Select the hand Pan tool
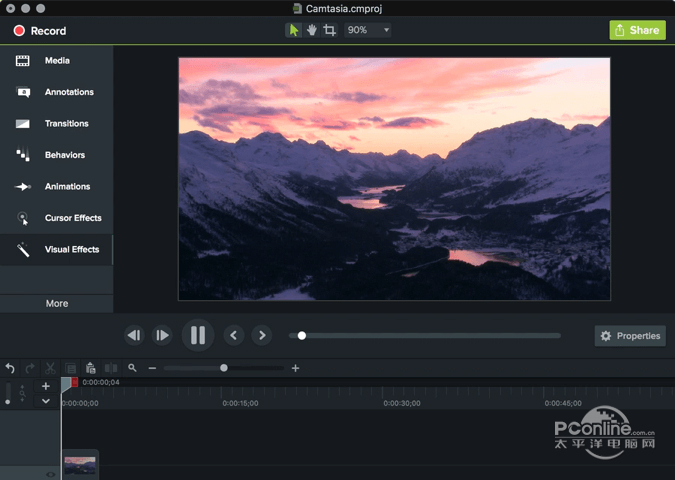 point(312,30)
